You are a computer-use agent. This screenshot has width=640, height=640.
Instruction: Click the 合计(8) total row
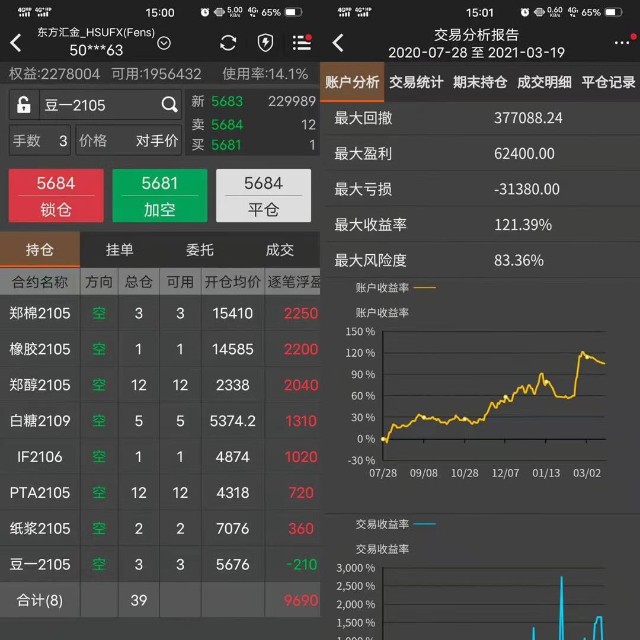tap(160, 600)
